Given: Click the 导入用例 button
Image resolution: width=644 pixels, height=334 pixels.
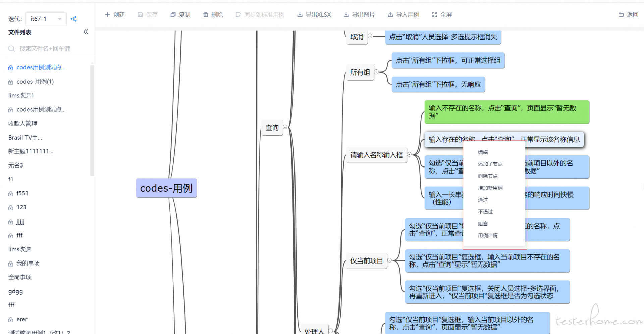Looking at the screenshot, I should click(404, 15).
